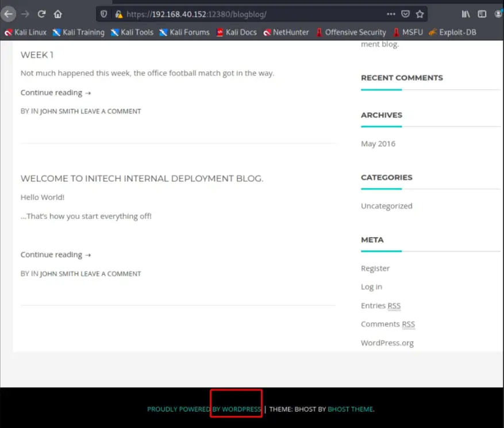Image resolution: width=504 pixels, height=428 pixels.
Task: Open Kali Linux bookmark
Action: point(26,32)
